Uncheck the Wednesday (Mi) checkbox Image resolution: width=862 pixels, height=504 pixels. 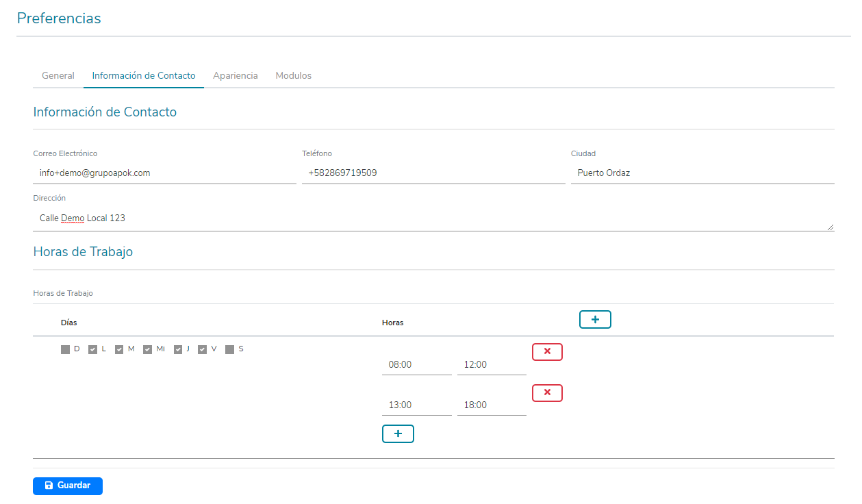(x=147, y=349)
